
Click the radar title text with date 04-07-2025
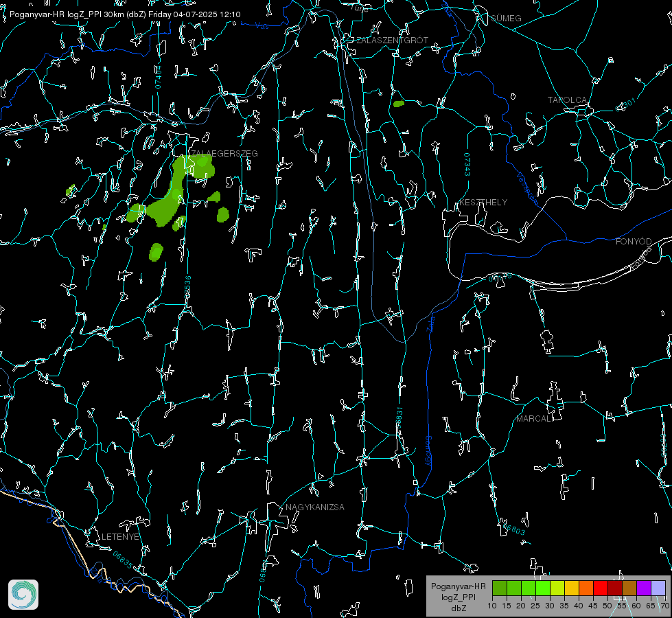[125, 14]
